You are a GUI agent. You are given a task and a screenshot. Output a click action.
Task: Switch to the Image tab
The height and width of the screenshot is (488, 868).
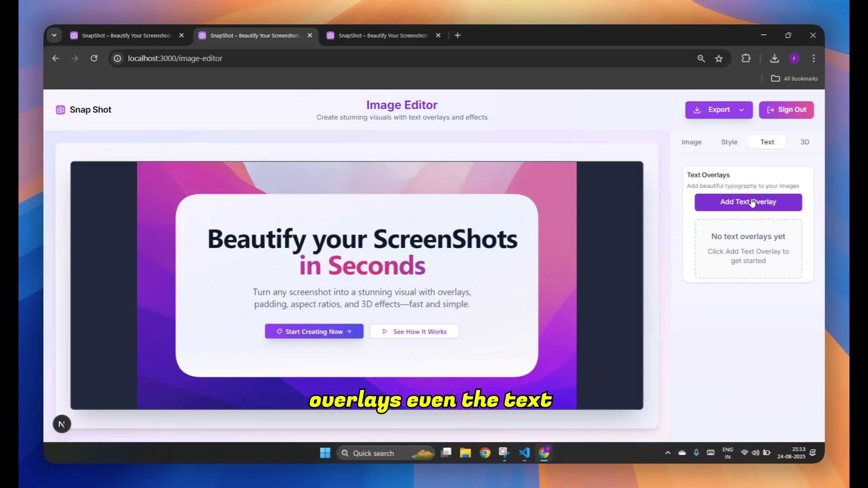[691, 142]
